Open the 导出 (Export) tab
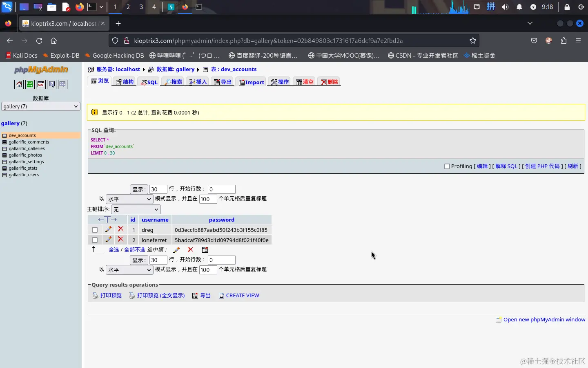Screen dimensions: 588x368 (223, 82)
